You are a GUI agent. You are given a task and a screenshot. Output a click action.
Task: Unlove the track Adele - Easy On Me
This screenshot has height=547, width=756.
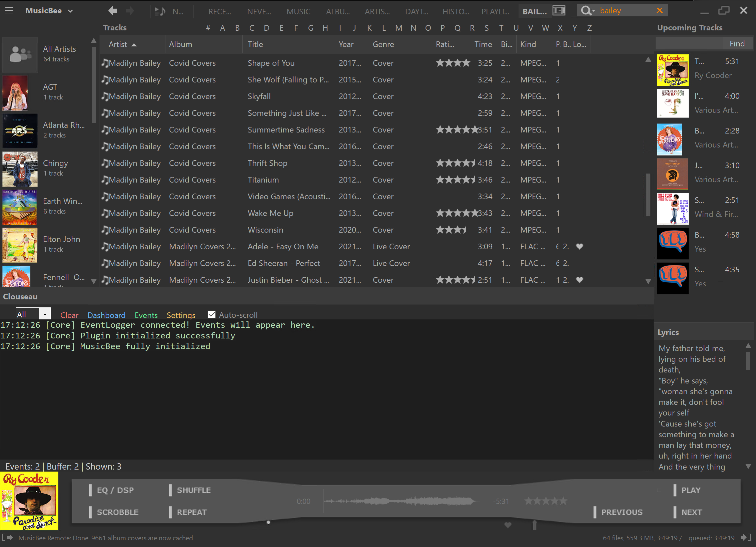tap(580, 247)
